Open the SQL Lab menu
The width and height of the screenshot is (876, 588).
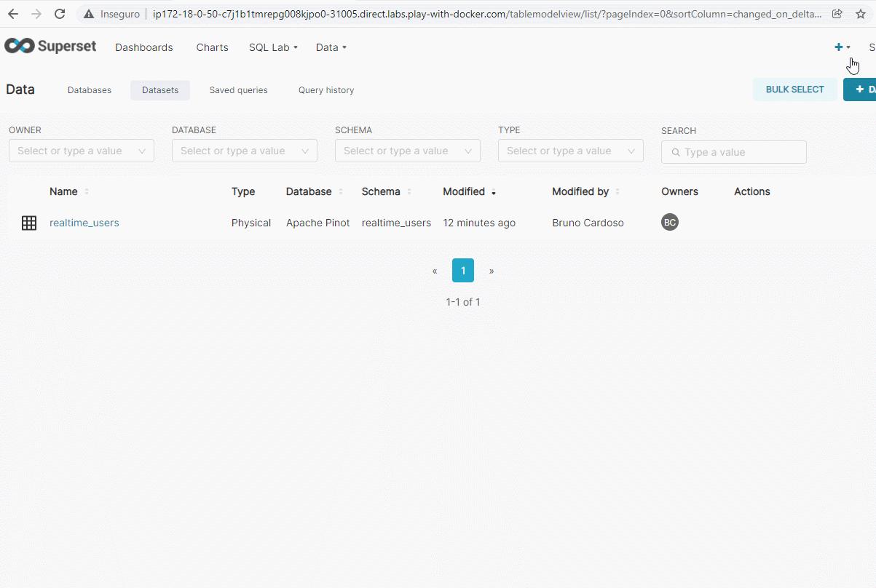pyautogui.click(x=273, y=47)
